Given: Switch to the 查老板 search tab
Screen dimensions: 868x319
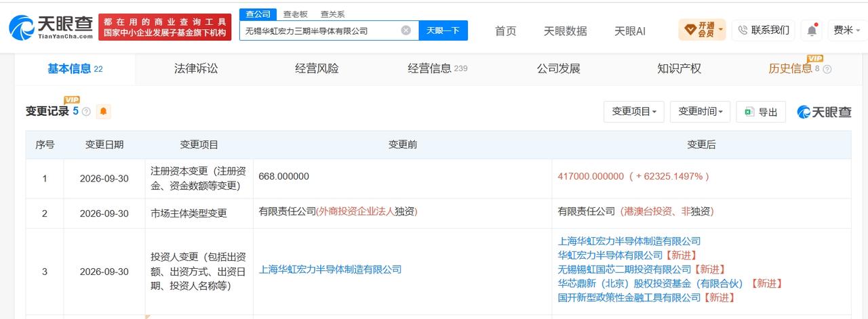Looking at the screenshot, I should click(x=295, y=14).
